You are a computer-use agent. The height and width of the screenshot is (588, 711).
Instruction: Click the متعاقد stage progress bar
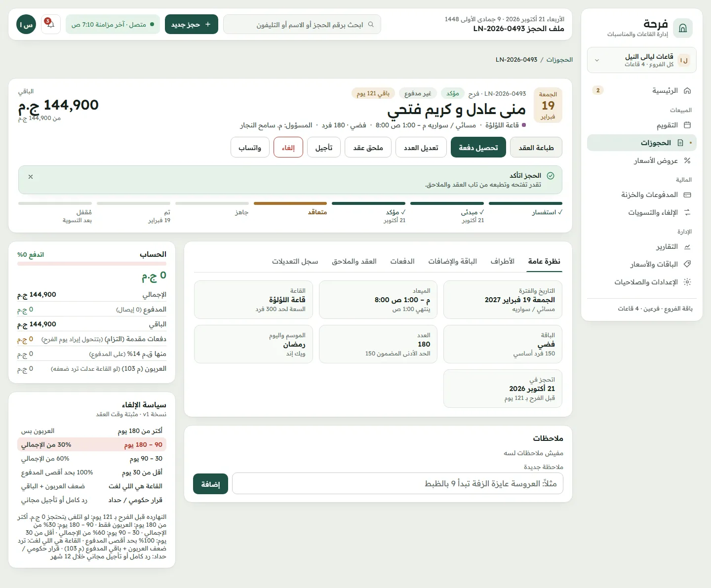coord(290,203)
